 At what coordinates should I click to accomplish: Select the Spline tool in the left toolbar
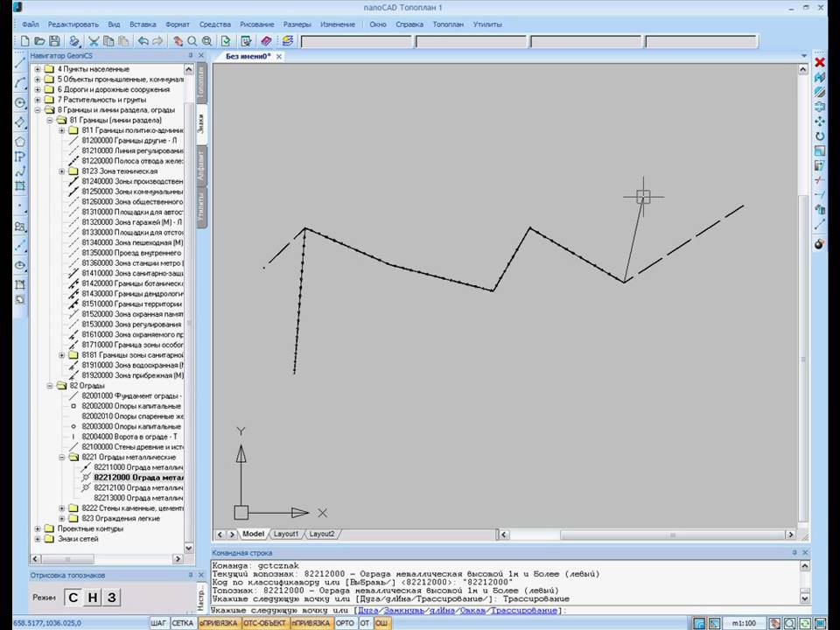click(x=20, y=171)
